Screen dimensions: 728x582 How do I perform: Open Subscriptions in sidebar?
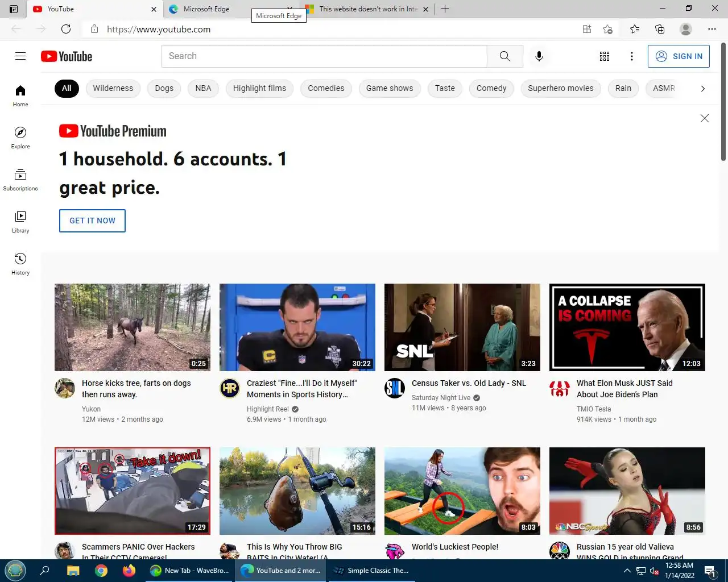tap(20, 180)
